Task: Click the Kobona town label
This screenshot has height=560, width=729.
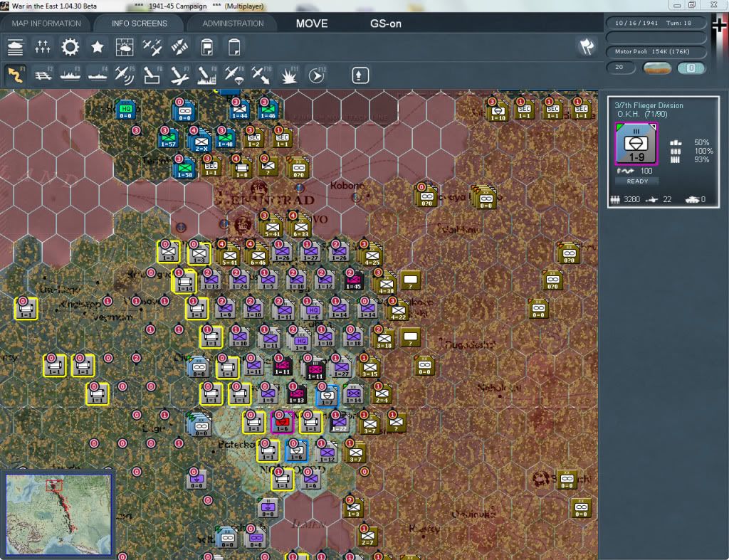Action: 347,185
